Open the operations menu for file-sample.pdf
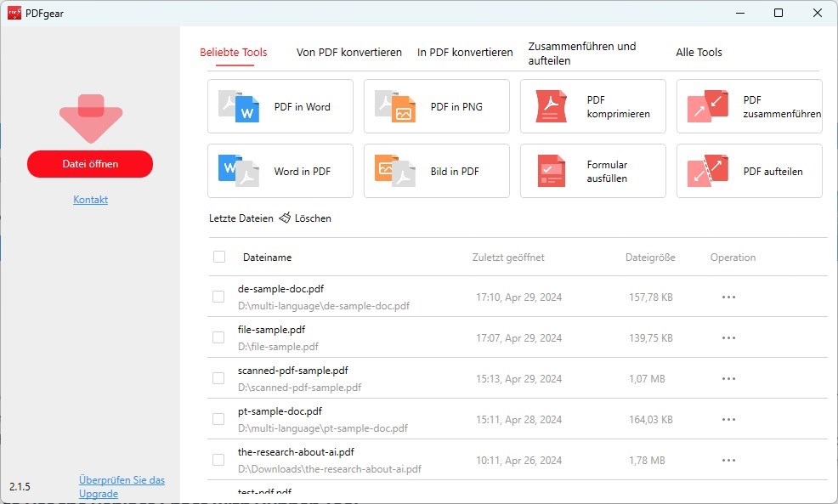This screenshot has width=838, height=504. (x=728, y=337)
